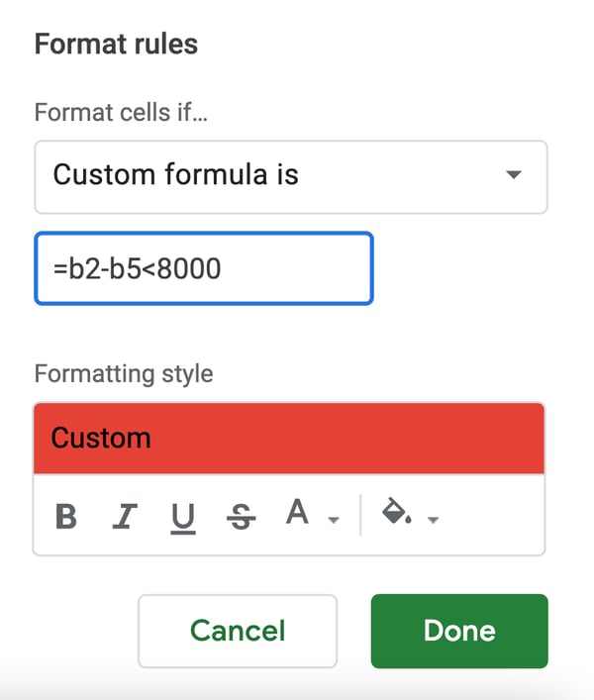This screenshot has width=594, height=700.
Task: Apply underline formatting style
Action: click(x=183, y=517)
